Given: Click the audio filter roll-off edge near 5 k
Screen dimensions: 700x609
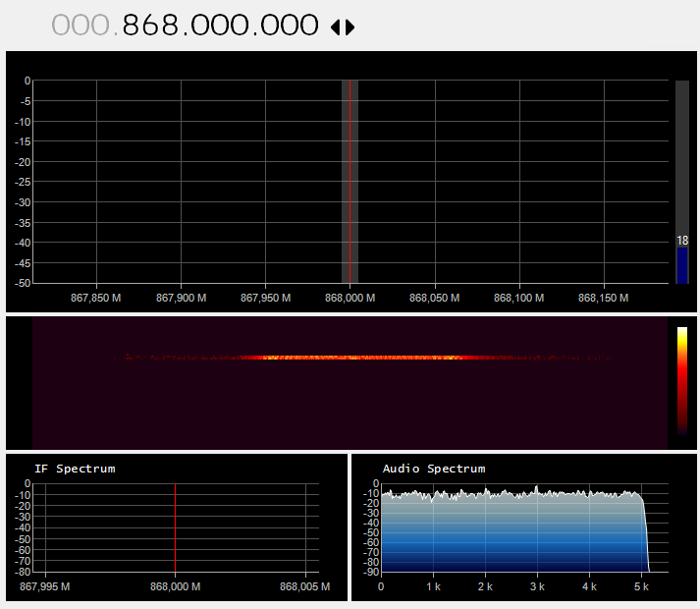Looking at the screenshot, I should coord(646,534).
